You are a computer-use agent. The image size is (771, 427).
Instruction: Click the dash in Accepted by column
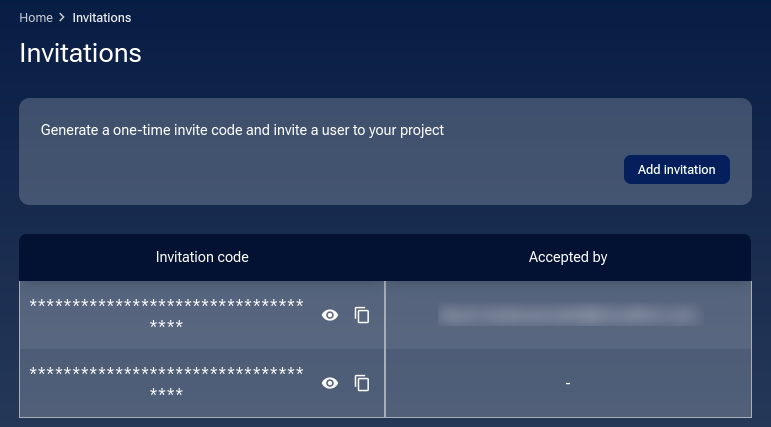pos(568,383)
